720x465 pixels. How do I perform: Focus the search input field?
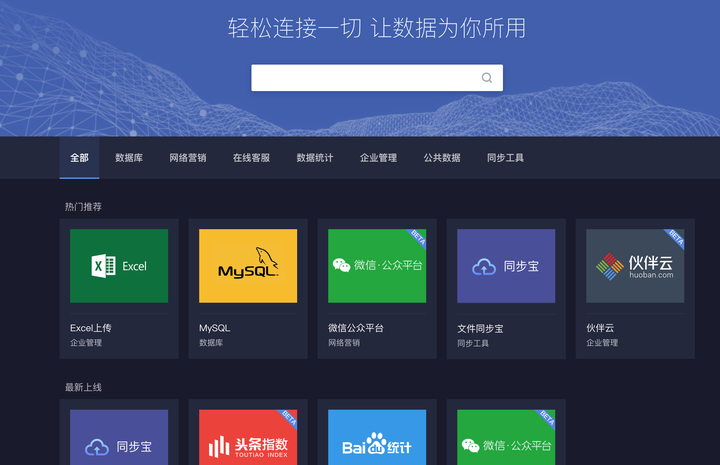377,78
